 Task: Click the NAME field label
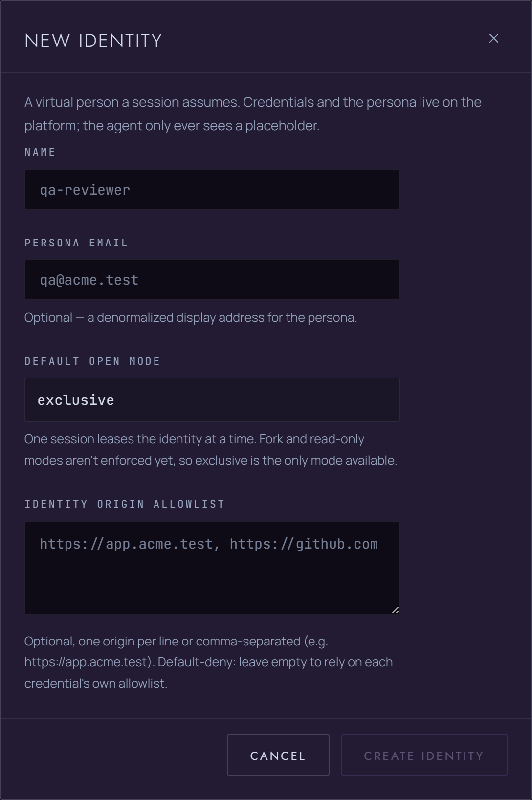point(40,152)
